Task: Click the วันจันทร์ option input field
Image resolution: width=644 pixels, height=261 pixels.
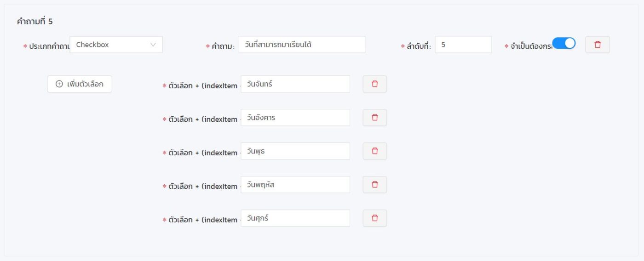Action: [x=295, y=84]
